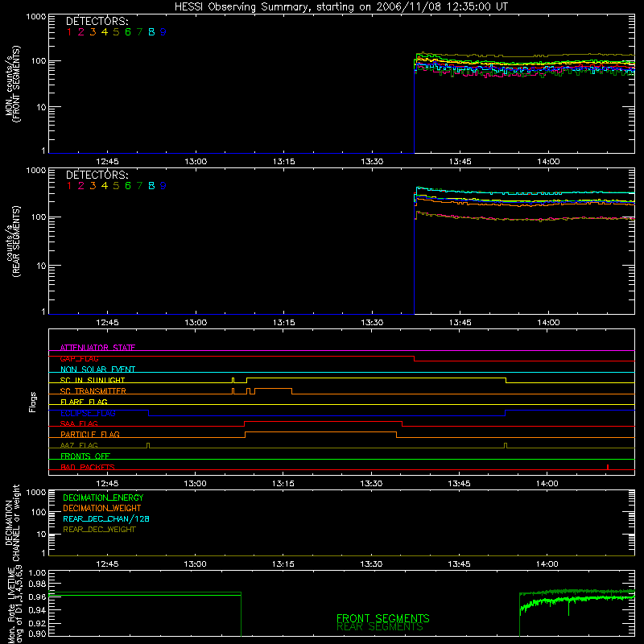This screenshot has width=644, height=644.
Task: Click detector 8 in rear segments legend
Action: point(151,186)
